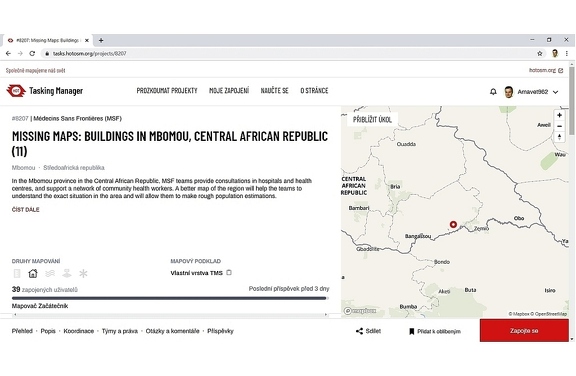Select the land use mapping type icon

click(66, 274)
